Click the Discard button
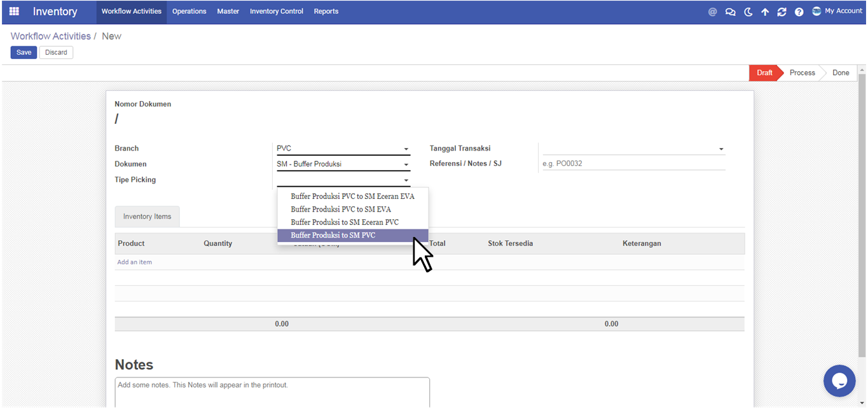This screenshot has height=408, width=868. tap(56, 52)
